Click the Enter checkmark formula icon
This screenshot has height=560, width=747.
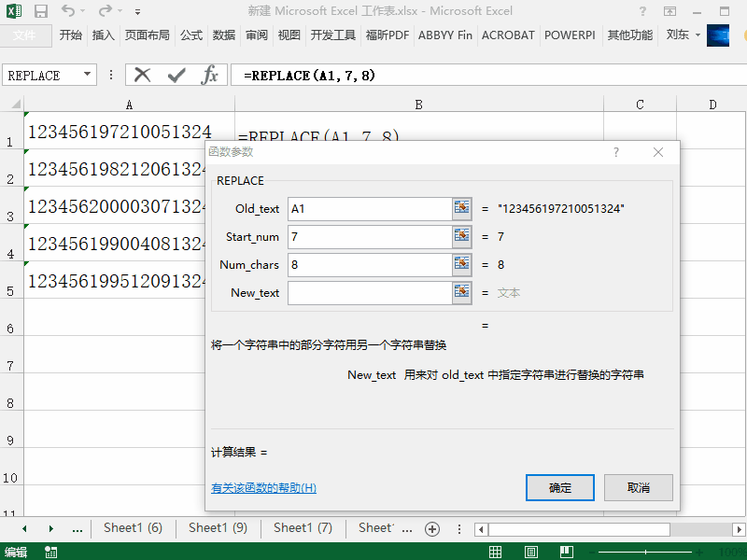pos(176,75)
